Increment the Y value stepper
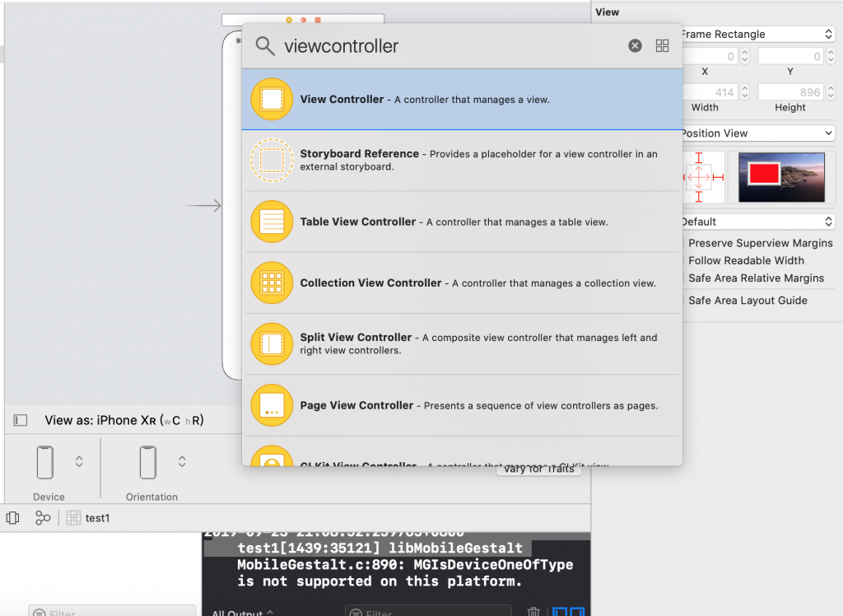 pos(831,52)
